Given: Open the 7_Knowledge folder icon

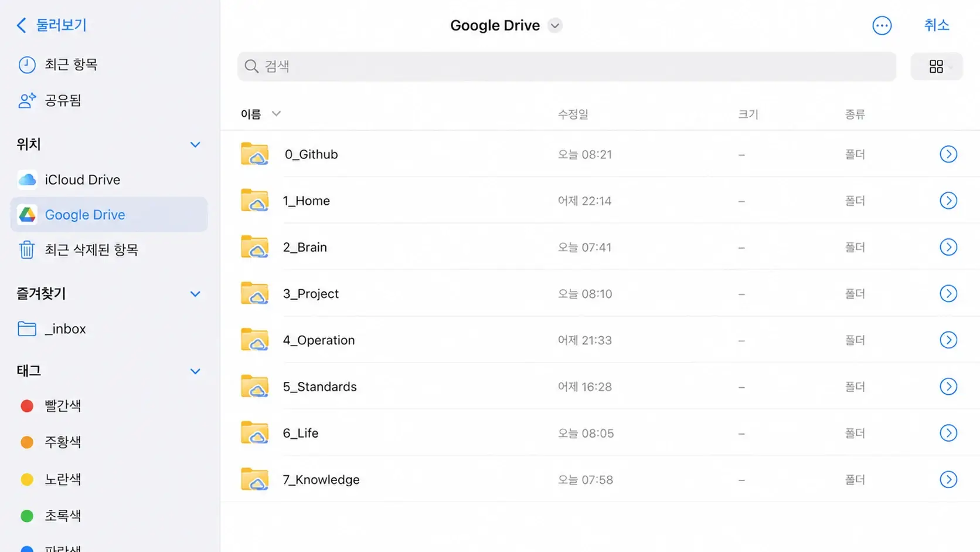Looking at the screenshot, I should pyautogui.click(x=254, y=479).
